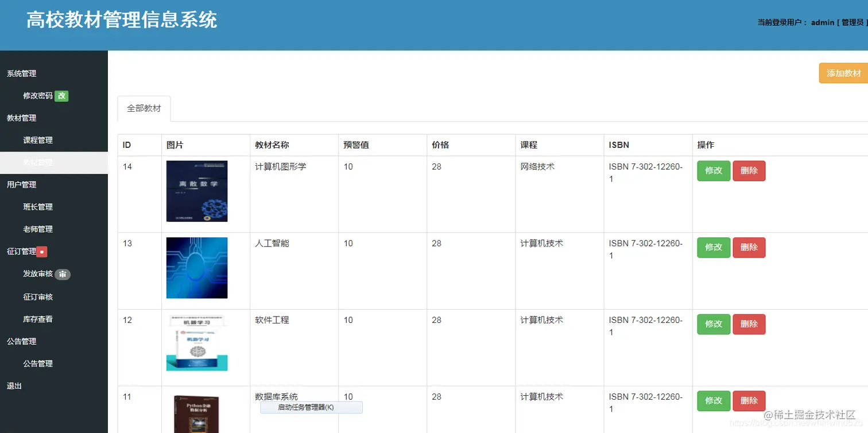The image size is (868, 433).
Task: Expand the 征订管理 section header
Action: 21,251
